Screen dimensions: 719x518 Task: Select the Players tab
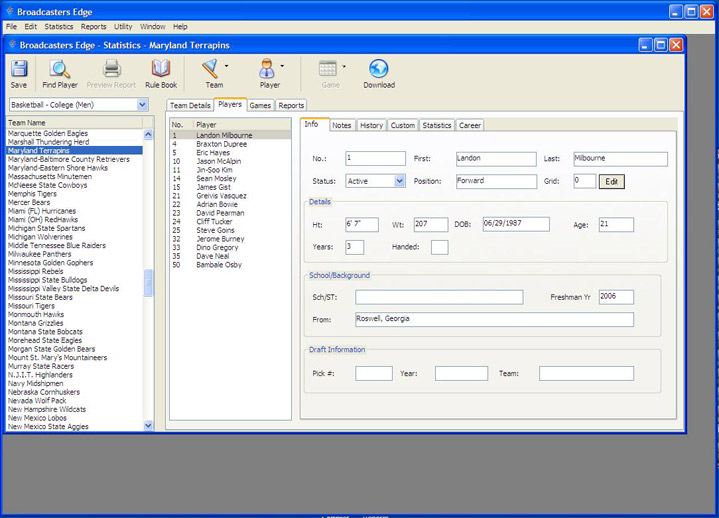230,105
